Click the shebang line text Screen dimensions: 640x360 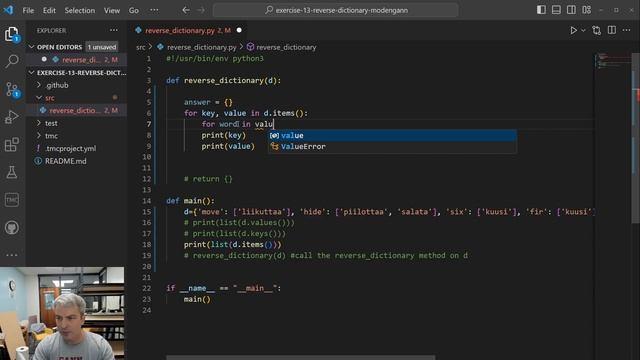(x=215, y=59)
